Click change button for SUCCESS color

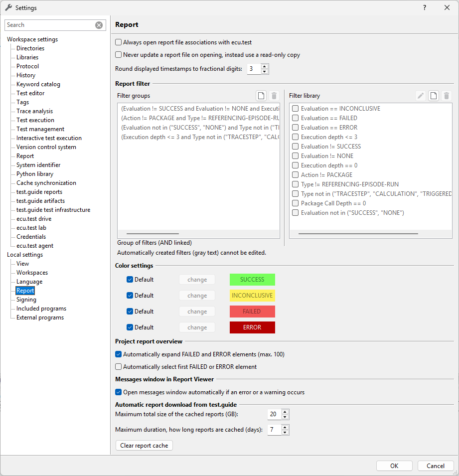[x=197, y=280]
